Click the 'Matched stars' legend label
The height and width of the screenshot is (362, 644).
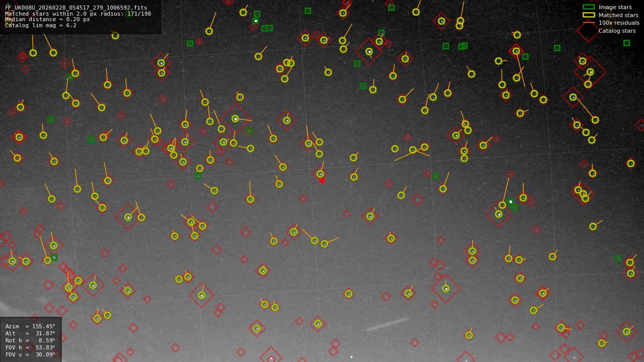(x=618, y=15)
